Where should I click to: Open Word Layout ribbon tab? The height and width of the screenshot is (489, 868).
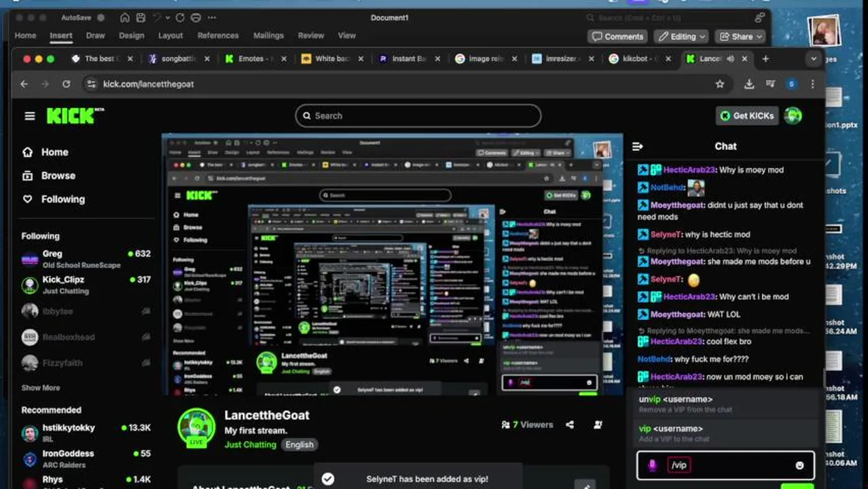(x=170, y=35)
